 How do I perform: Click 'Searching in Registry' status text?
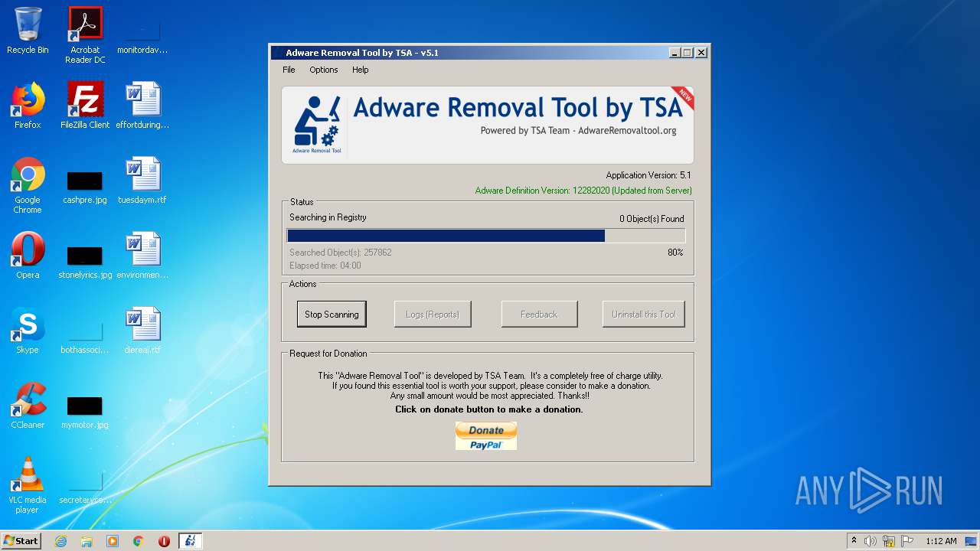coord(328,217)
